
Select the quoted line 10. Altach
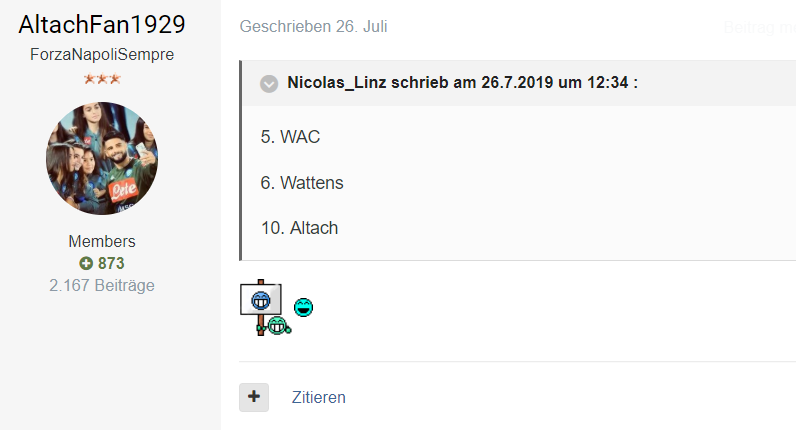click(x=300, y=228)
